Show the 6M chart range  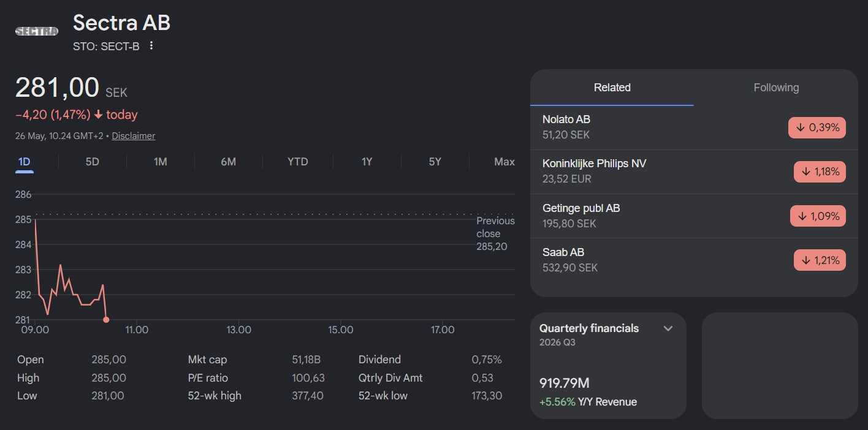coord(228,162)
